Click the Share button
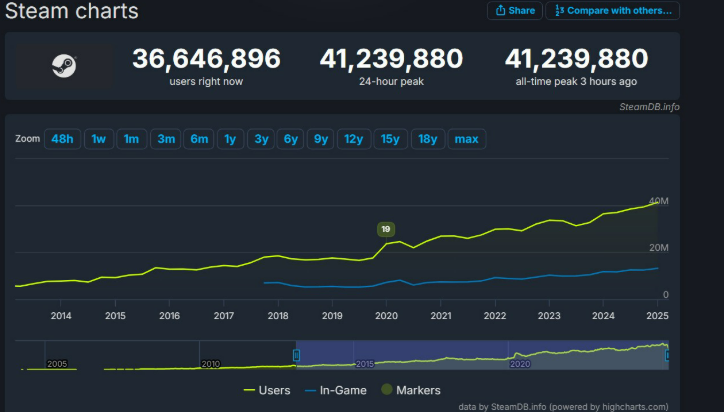 (x=514, y=10)
